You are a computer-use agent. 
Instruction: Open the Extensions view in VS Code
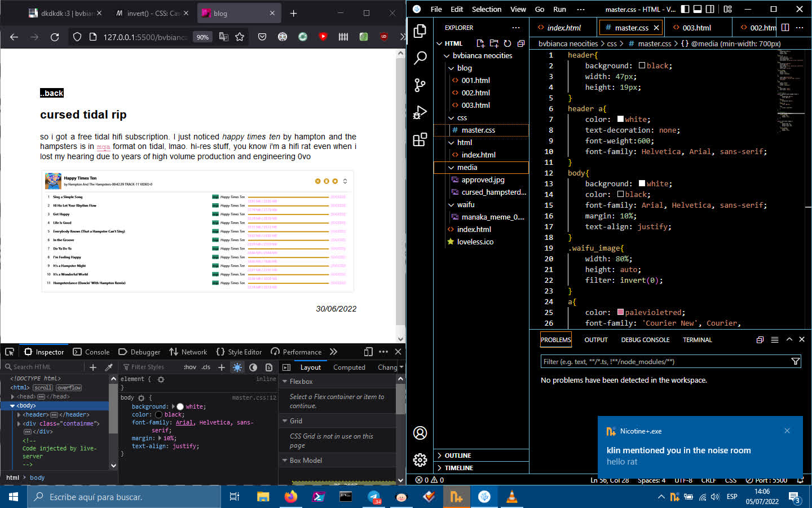tap(420, 139)
